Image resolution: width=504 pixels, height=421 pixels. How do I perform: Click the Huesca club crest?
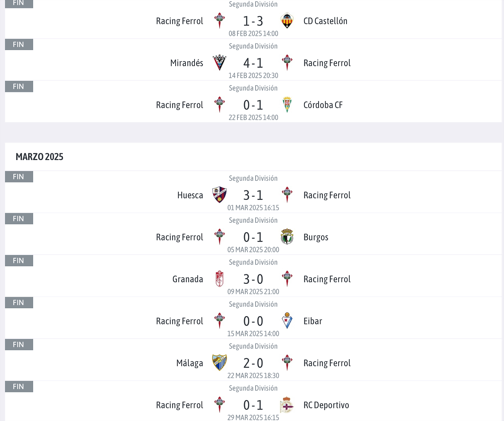pyautogui.click(x=219, y=195)
